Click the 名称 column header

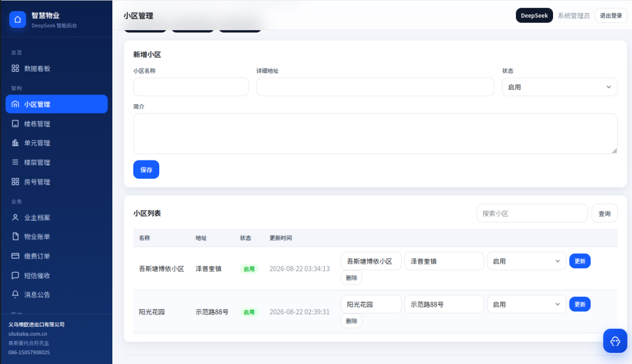(x=144, y=238)
